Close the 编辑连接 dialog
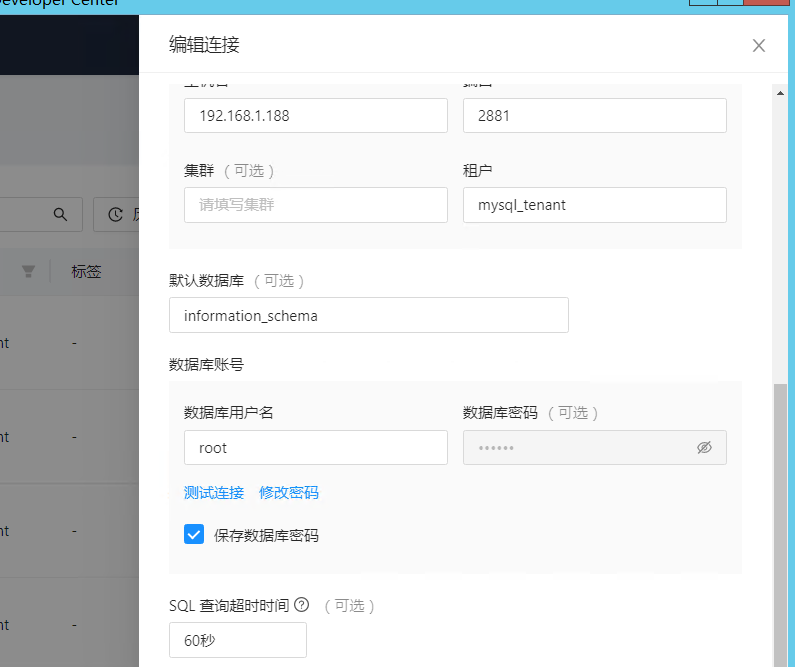 pos(758,45)
